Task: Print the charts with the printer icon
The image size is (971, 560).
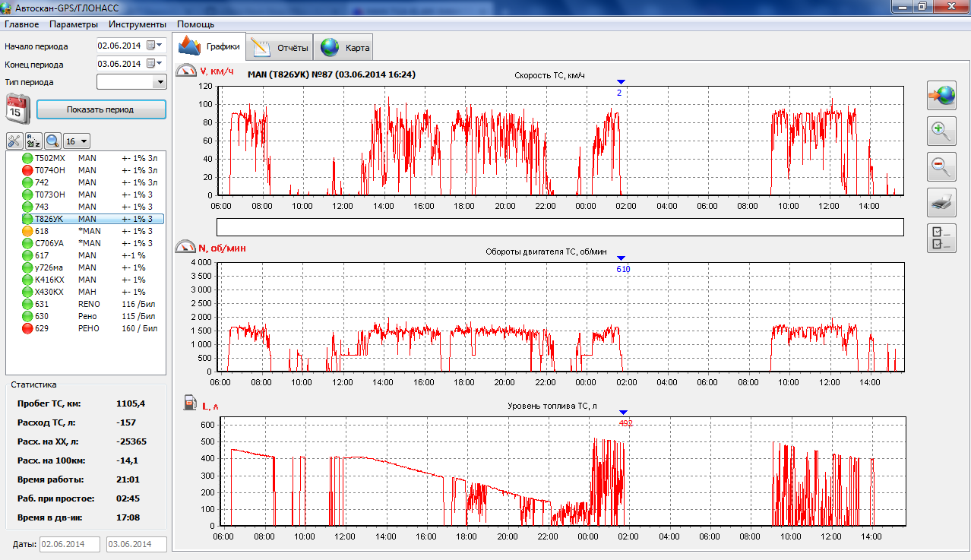Action: [941, 202]
